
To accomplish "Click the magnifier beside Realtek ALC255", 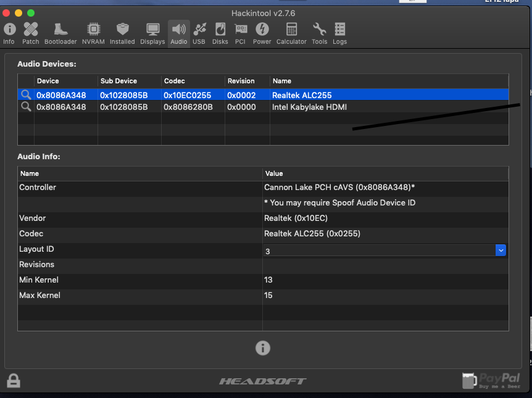I will point(26,95).
